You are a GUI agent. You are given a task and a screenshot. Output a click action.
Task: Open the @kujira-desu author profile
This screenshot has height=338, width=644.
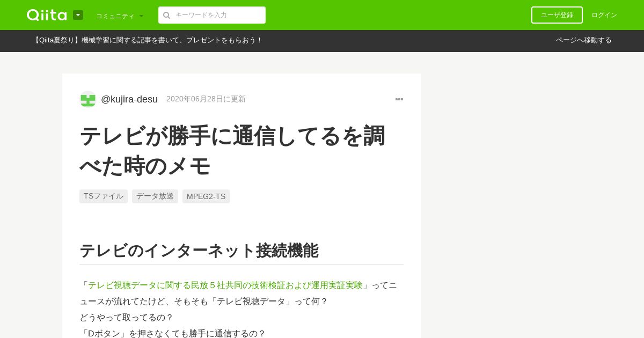[129, 99]
